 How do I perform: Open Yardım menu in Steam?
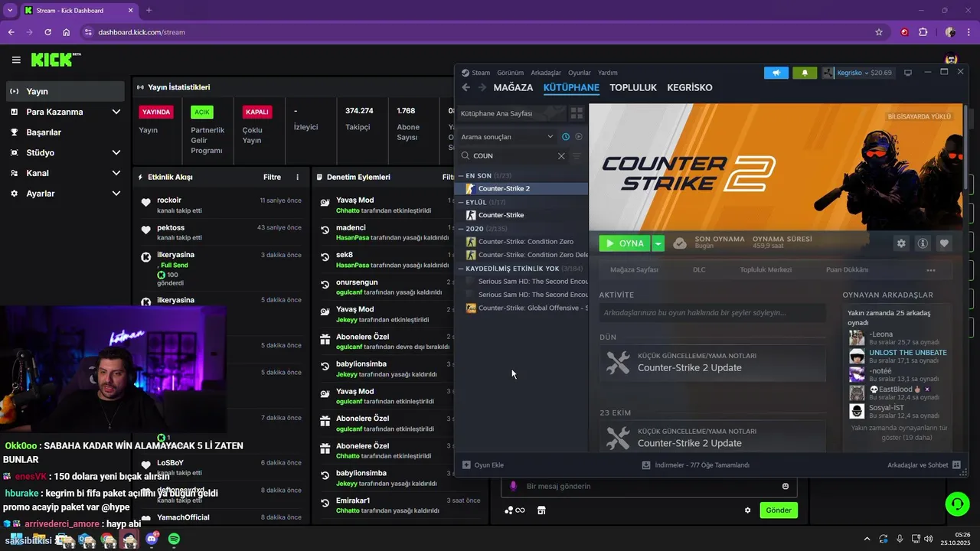point(607,73)
